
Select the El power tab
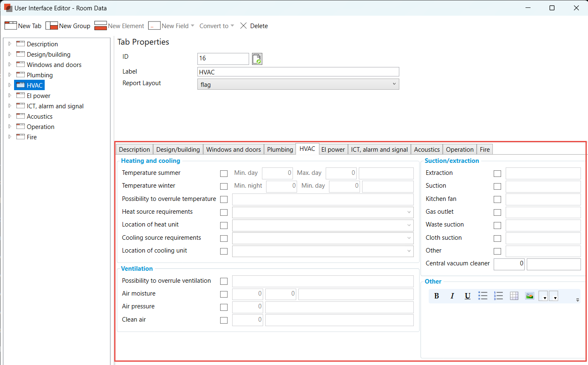pos(333,149)
